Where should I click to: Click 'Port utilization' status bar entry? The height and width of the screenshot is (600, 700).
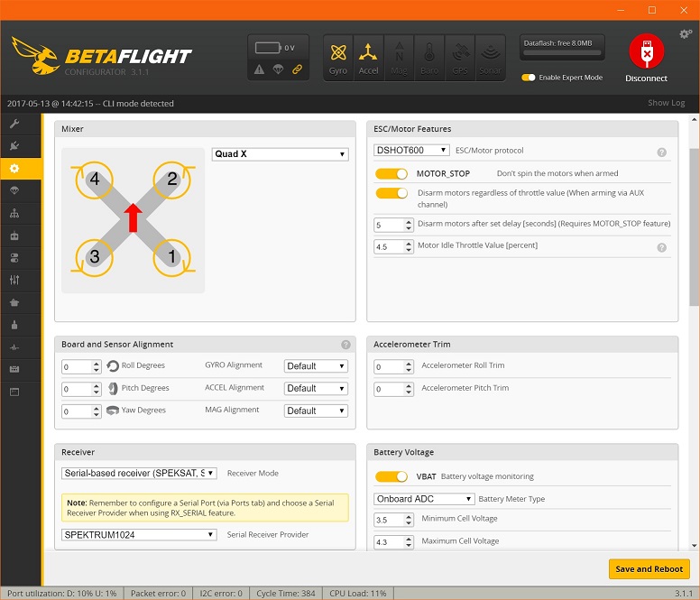tap(61, 594)
